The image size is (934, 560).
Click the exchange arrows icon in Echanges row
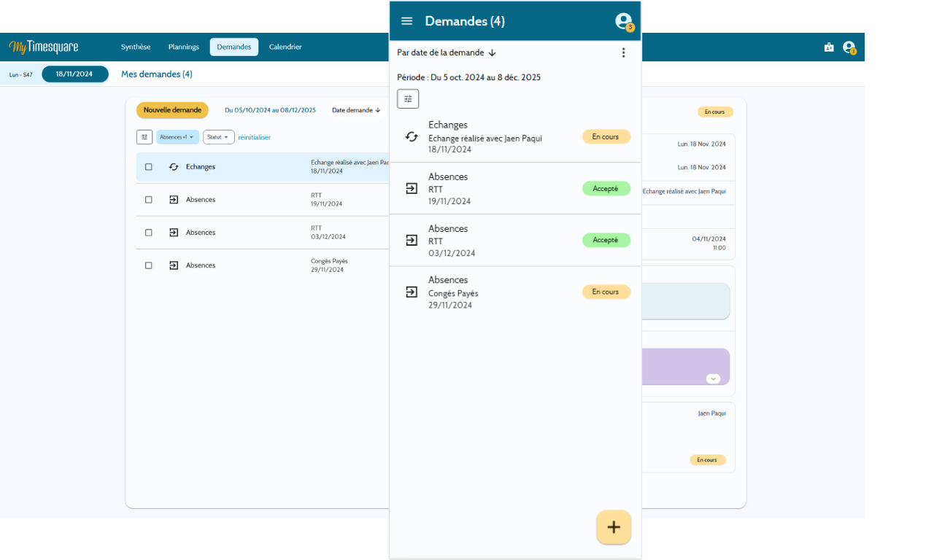pos(174,167)
